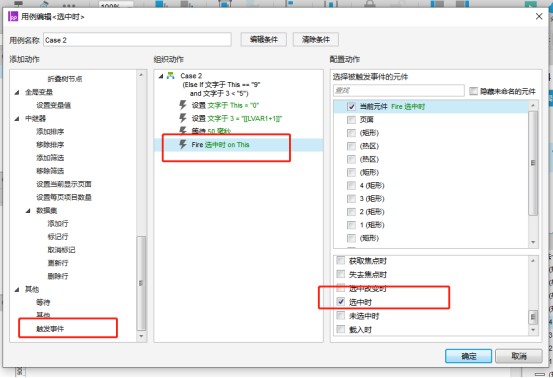
Task: Click the down arrow of the 添加动作 scrollbar
Action: [141, 336]
